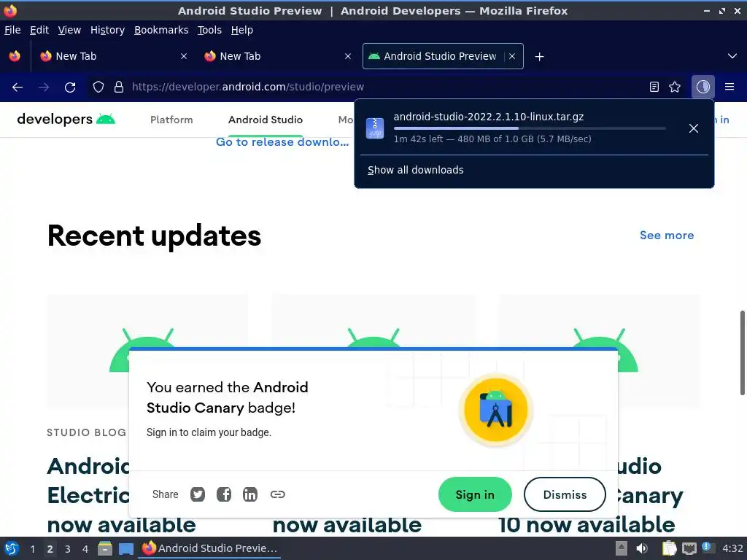Image resolution: width=747 pixels, height=560 pixels.
Task: Open tracking protection shield icon
Action: click(98, 87)
